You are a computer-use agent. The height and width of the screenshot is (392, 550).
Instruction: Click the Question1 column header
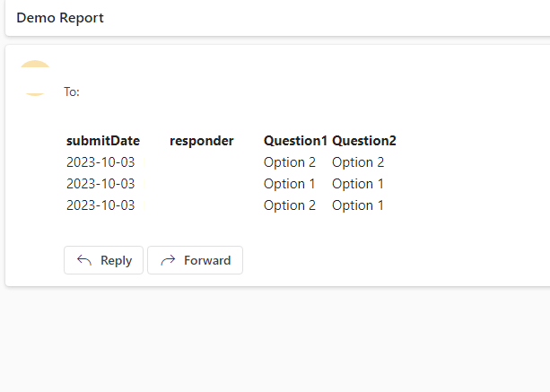tap(295, 141)
